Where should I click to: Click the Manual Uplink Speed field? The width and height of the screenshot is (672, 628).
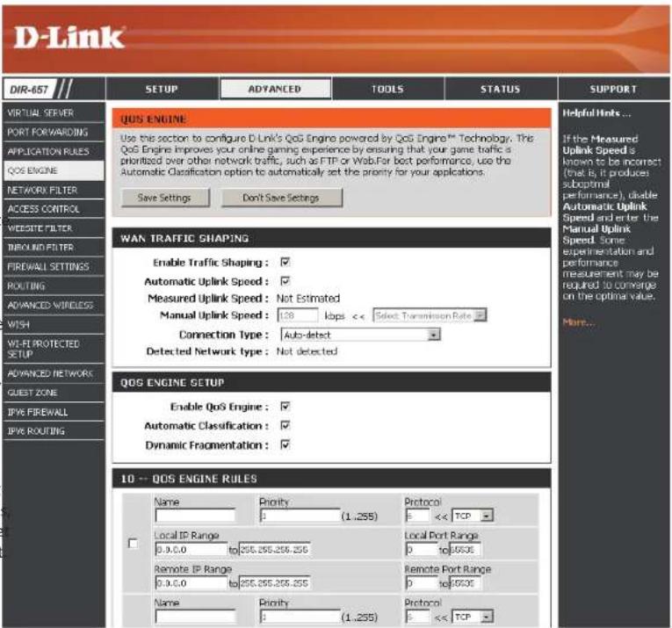click(x=298, y=315)
